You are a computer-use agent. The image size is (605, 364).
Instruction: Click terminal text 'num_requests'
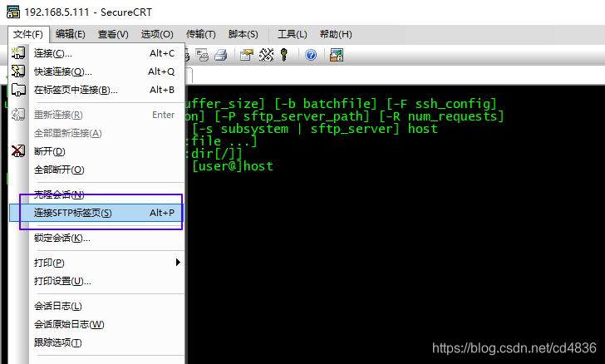click(452, 116)
